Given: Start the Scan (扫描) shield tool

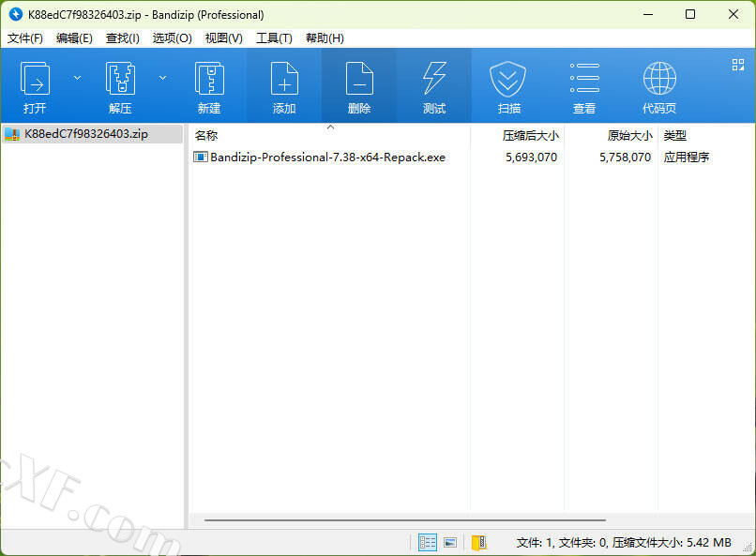Looking at the screenshot, I should pos(508,86).
